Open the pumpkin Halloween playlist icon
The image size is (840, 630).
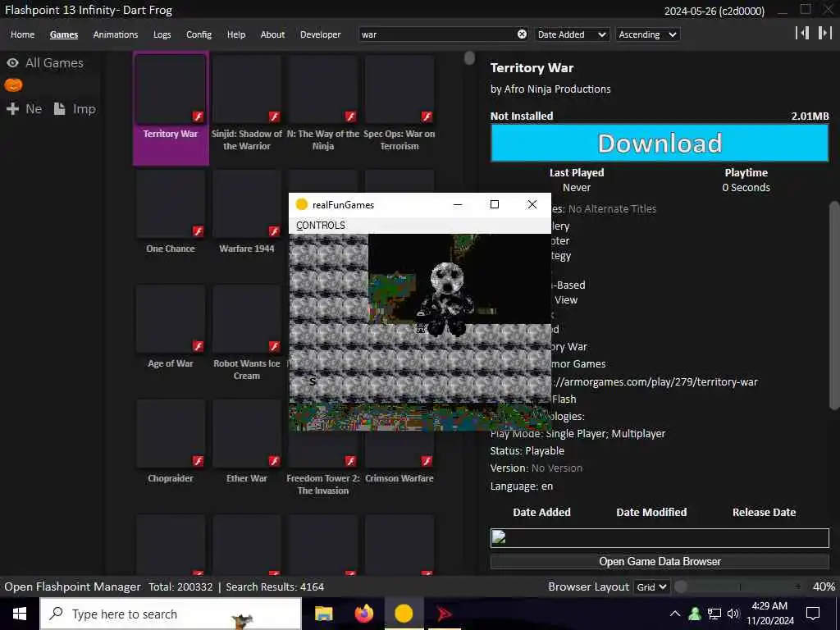tap(13, 84)
